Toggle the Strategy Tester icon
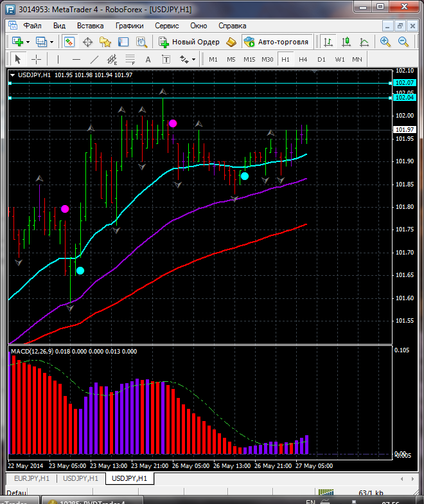The image size is (424, 504). [x=141, y=42]
